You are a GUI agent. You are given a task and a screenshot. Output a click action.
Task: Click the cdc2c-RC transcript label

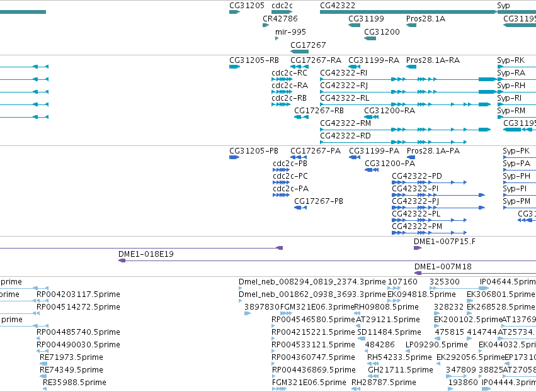click(x=290, y=73)
